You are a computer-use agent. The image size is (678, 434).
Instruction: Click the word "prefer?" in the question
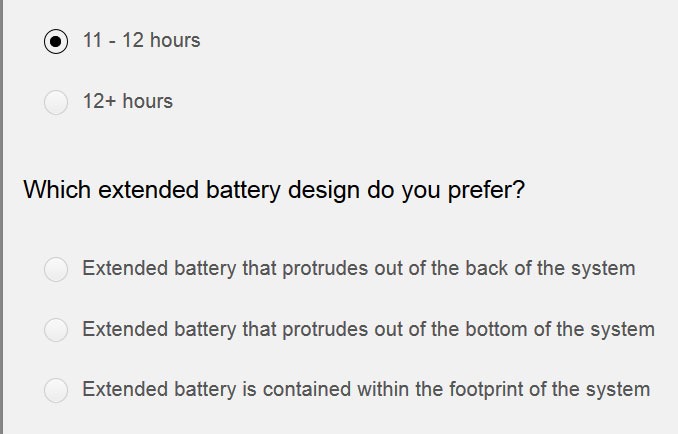point(486,190)
